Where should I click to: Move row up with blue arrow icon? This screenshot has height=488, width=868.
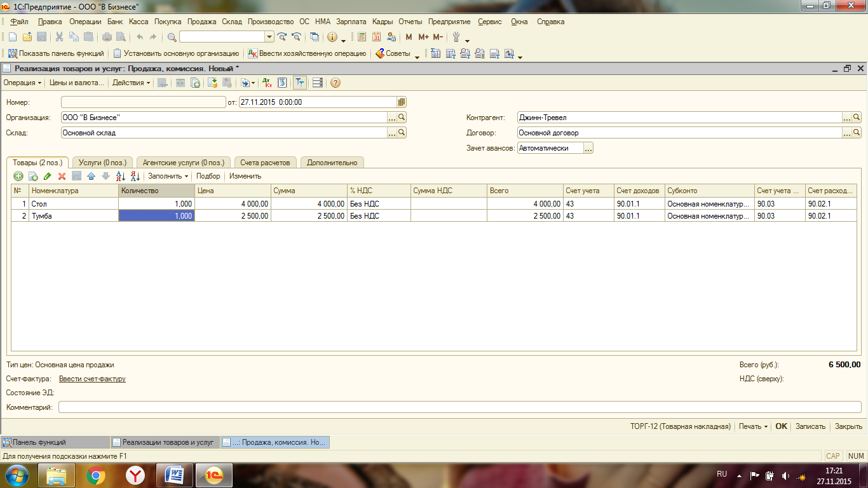[91, 176]
